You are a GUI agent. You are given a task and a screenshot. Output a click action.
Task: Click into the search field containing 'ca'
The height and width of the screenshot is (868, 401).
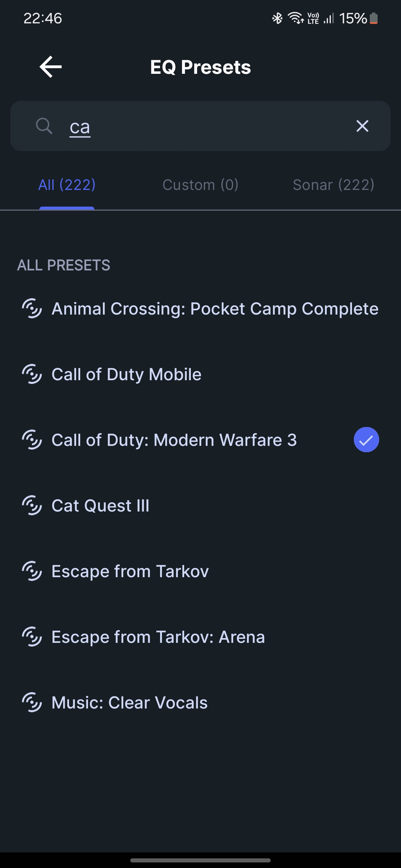[200, 126]
